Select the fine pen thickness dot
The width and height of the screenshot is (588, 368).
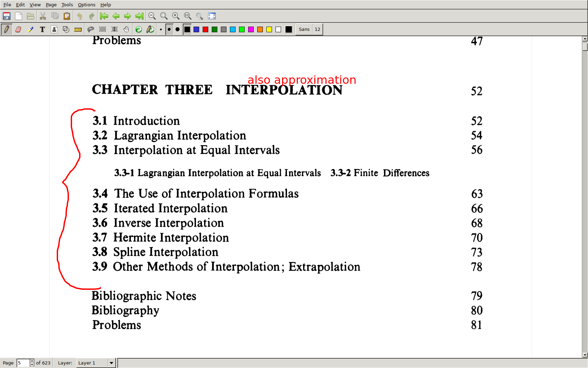click(x=161, y=29)
